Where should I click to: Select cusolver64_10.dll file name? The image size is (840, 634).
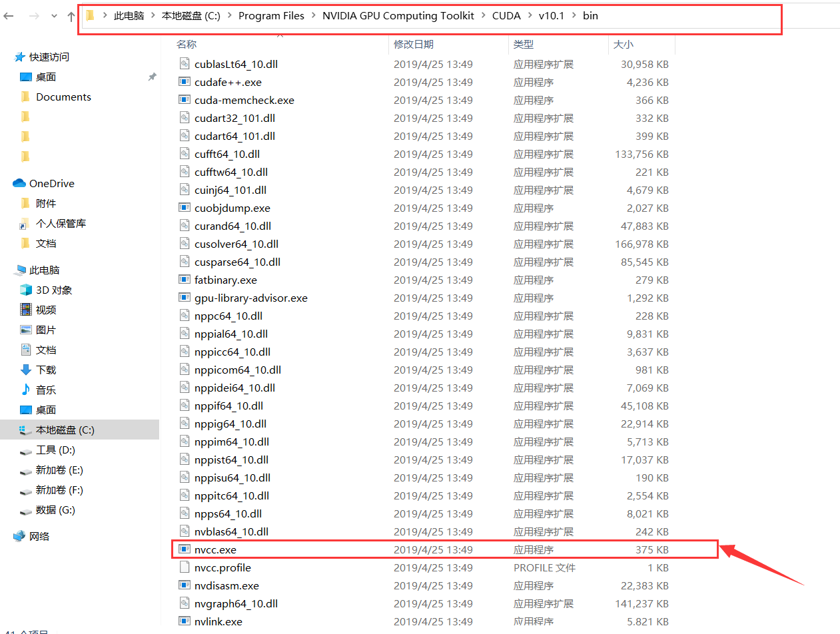coord(236,244)
